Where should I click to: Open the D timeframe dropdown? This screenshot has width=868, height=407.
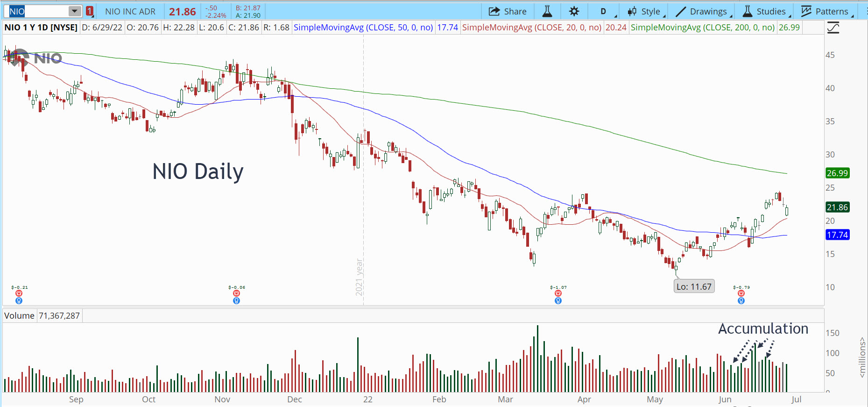coord(603,11)
